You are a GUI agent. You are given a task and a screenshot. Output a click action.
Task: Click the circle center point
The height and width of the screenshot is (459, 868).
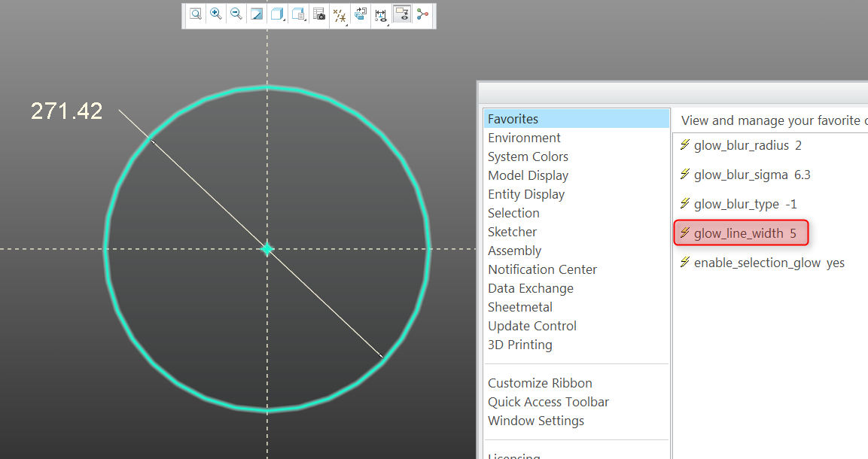click(x=267, y=249)
